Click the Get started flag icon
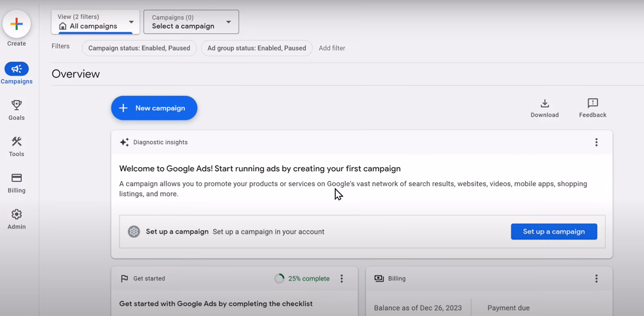The height and width of the screenshot is (316, 644). [124, 279]
